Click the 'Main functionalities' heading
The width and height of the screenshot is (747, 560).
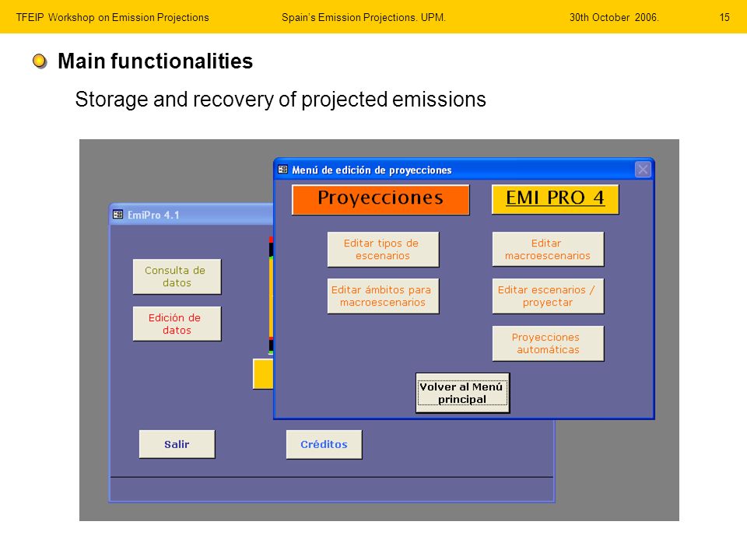pos(156,61)
